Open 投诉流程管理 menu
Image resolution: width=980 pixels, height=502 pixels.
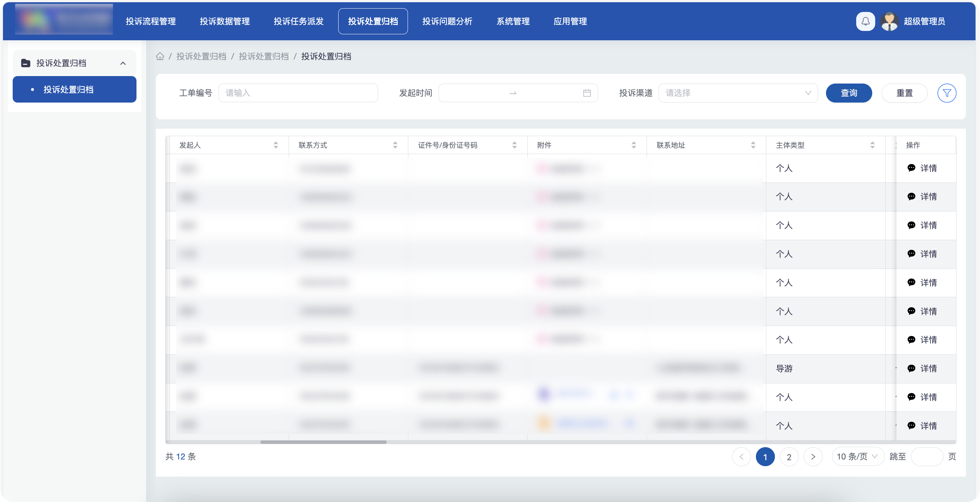(x=151, y=21)
